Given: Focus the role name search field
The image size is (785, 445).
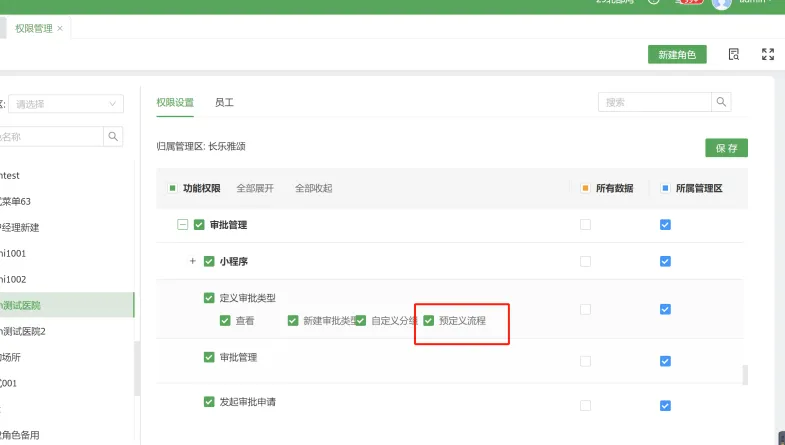Looking at the screenshot, I should pyautogui.click(x=51, y=136).
